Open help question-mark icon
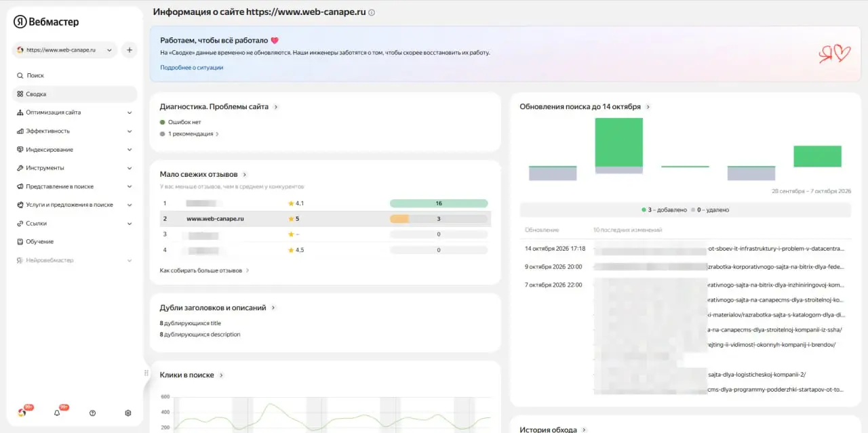The height and width of the screenshot is (433, 868). [93, 413]
